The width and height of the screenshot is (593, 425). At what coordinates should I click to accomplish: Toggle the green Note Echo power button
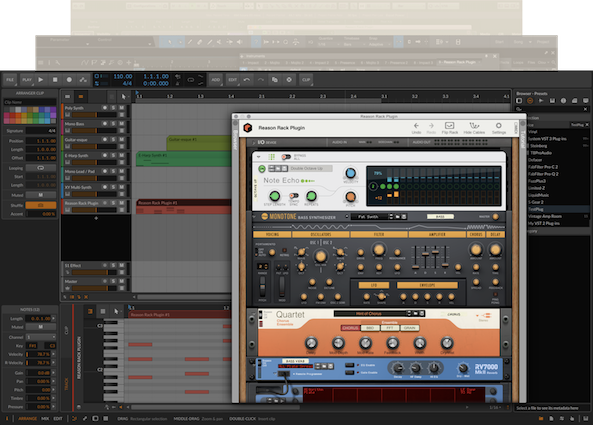click(262, 169)
